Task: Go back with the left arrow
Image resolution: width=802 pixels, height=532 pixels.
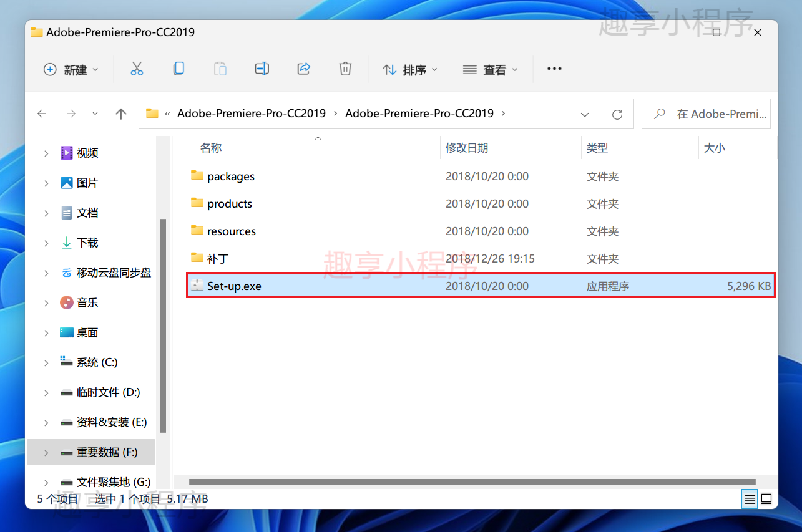Action: click(x=42, y=114)
